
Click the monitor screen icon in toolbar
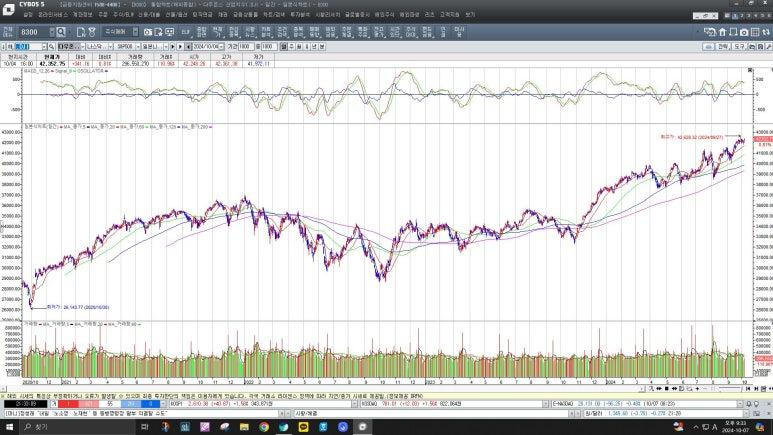[x=170, y=32]
